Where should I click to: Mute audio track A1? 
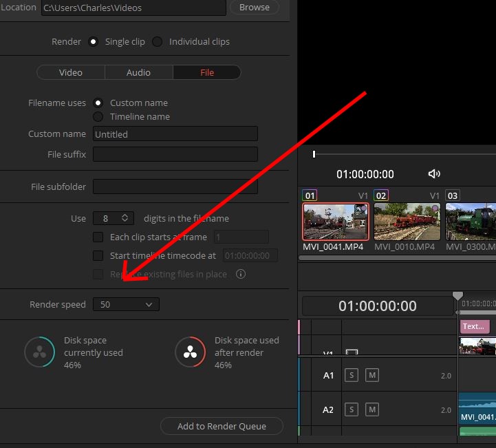372,375
